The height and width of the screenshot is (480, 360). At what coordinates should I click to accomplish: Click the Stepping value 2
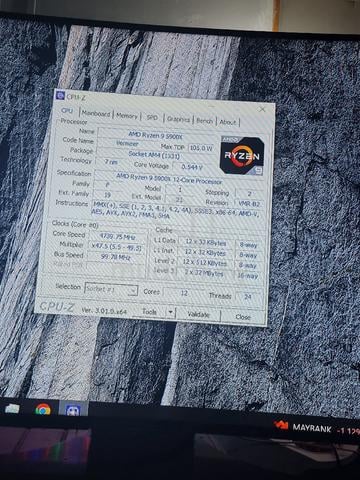pos(249,193)
